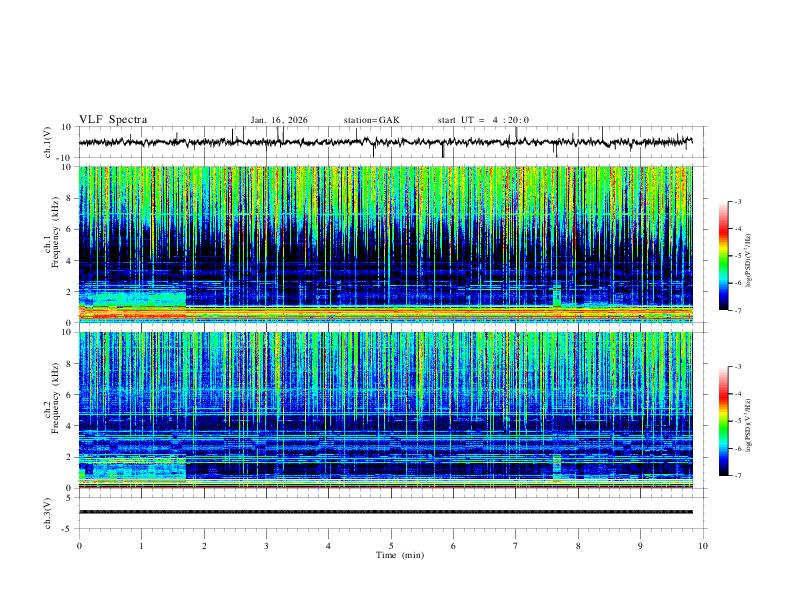Click the "6" kHz tick on ch.1 frequency axis

(x=69, y=229)
